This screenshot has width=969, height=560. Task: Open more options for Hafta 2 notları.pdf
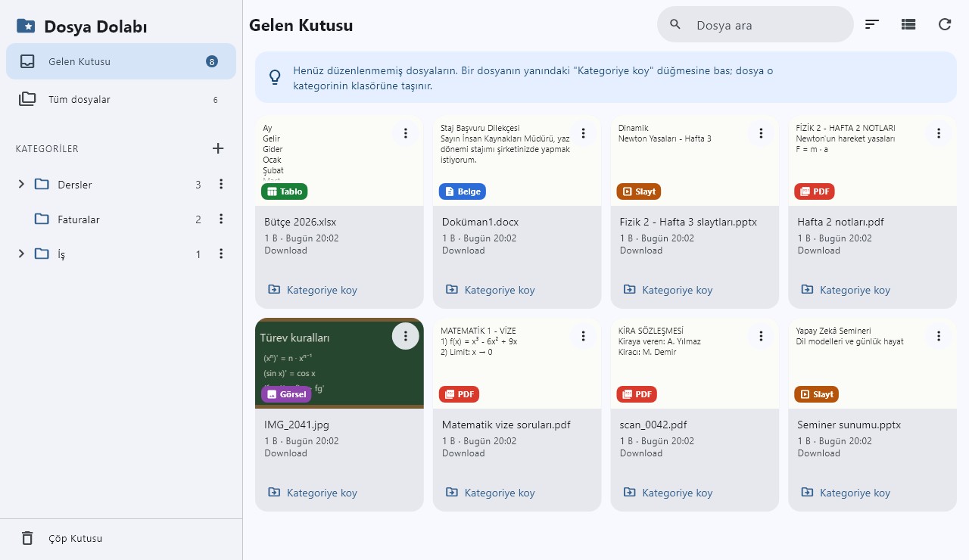tap(939, 133)
